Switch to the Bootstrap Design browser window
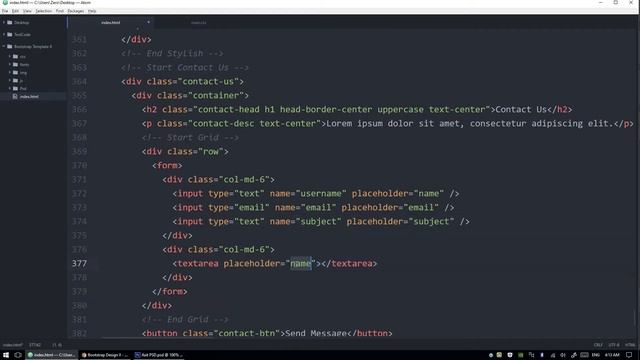This screenshot has width=640, height=360. [105, 355]
